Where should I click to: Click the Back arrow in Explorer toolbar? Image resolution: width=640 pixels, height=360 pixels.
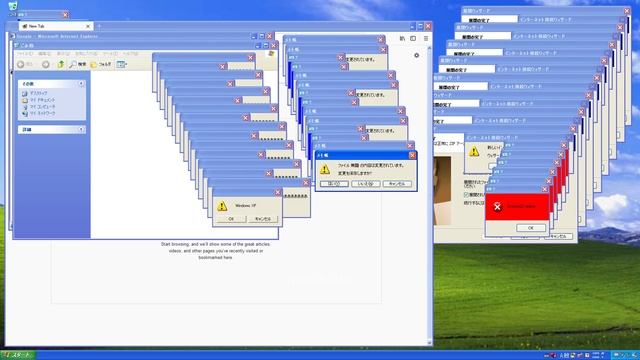point(21,64)
